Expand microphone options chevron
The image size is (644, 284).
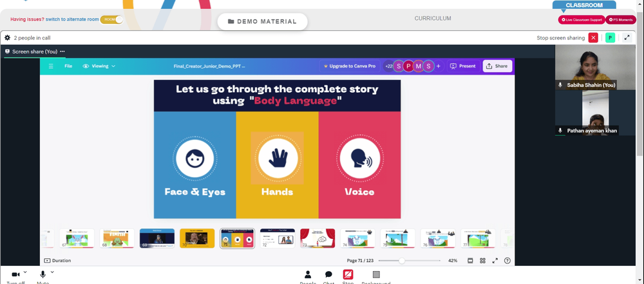click(52, 272)
